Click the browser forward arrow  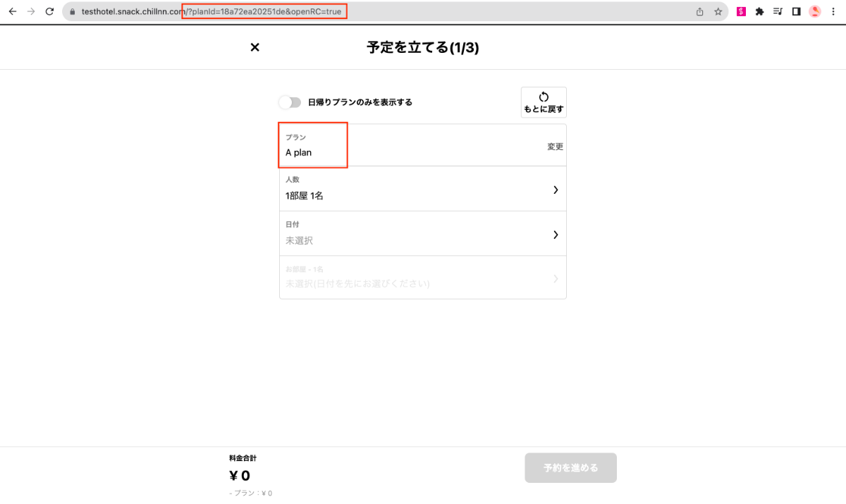31,12
